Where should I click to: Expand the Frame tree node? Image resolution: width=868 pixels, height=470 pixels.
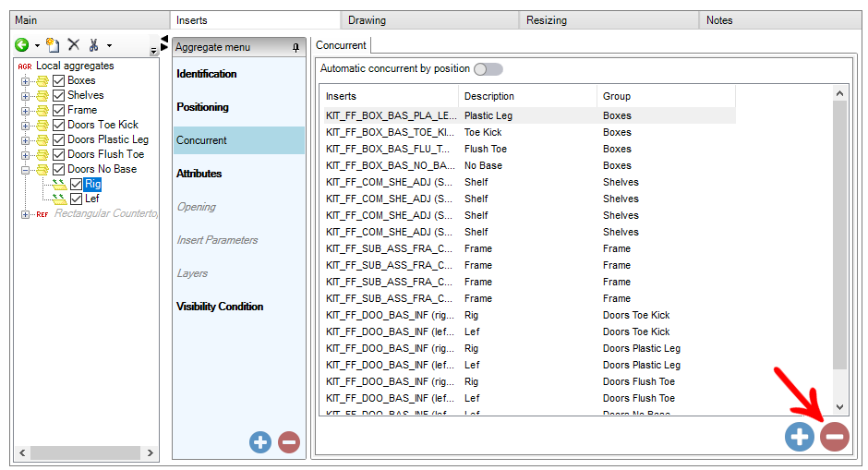click(25, 111)
